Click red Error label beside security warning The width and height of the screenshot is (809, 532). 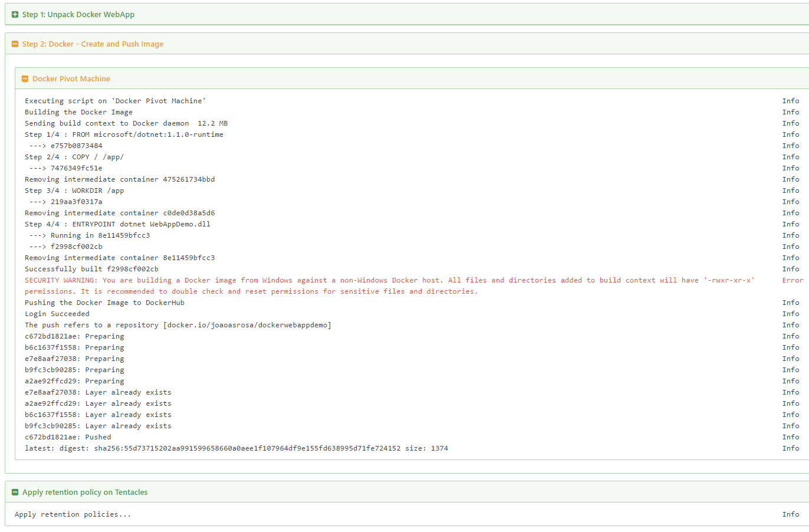pyautogui.click(x=792, y=280)
